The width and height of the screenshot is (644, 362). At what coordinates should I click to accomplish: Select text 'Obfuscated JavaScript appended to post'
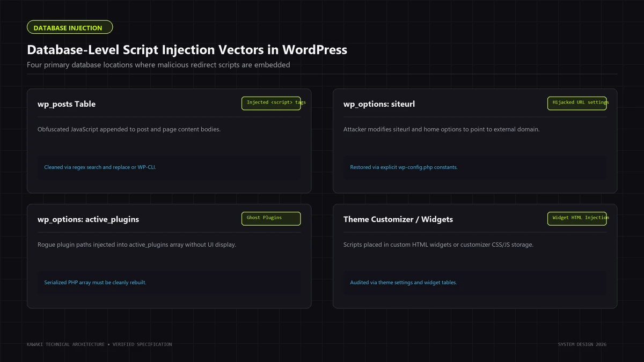129,129
